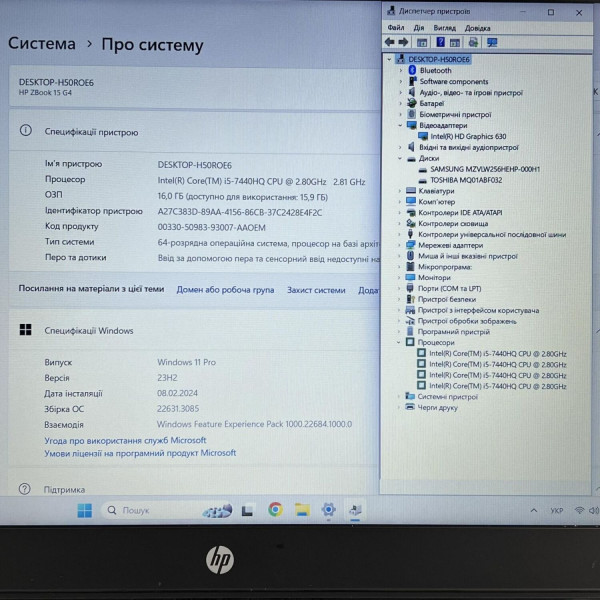Open Угода про використання служб Microsoft

(x=125, y=440)
